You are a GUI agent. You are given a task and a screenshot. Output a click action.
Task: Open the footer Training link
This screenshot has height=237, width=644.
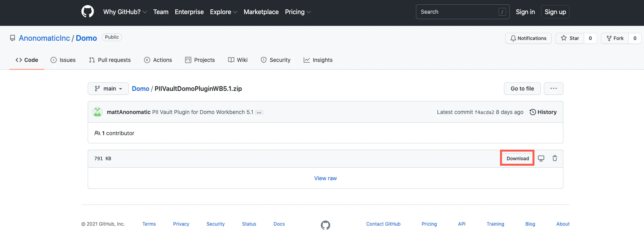click(x=495, y=224)
